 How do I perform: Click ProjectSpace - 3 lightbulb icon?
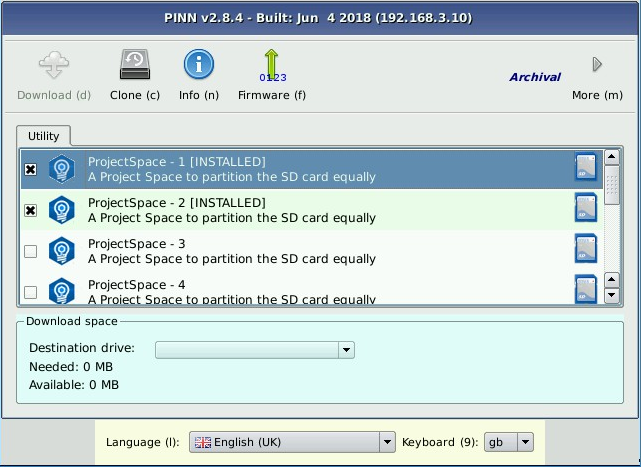pos(62,251)
